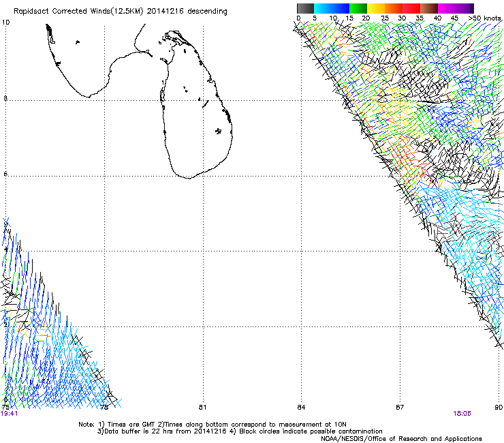Viewport: 504px width, 443px height.
Task: Click the dark purple 45-50 knots legend swatch
Action: click(464, 8)
